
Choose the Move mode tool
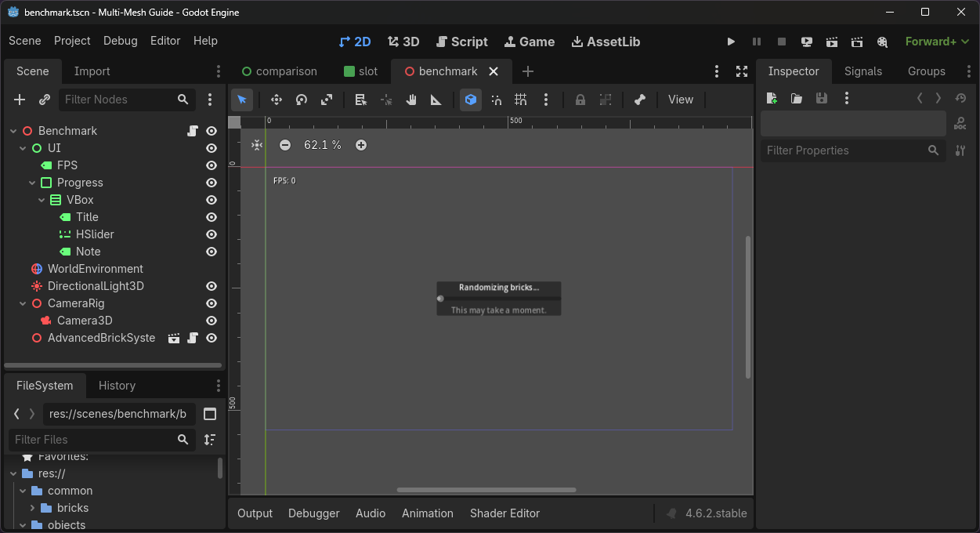tap(277, 100)
